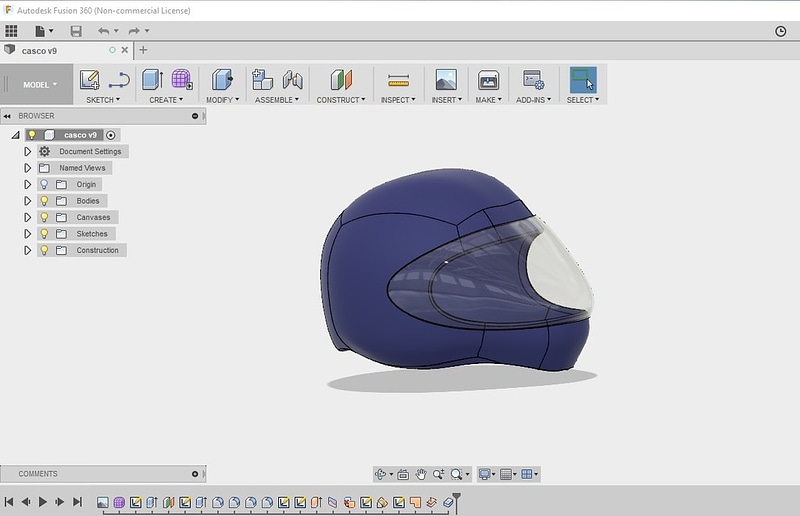This screenshot has height=516, width=800.
Task: Toggle visibility of casco v9 component
Action: pyautogui.click(x=32, y=135)
